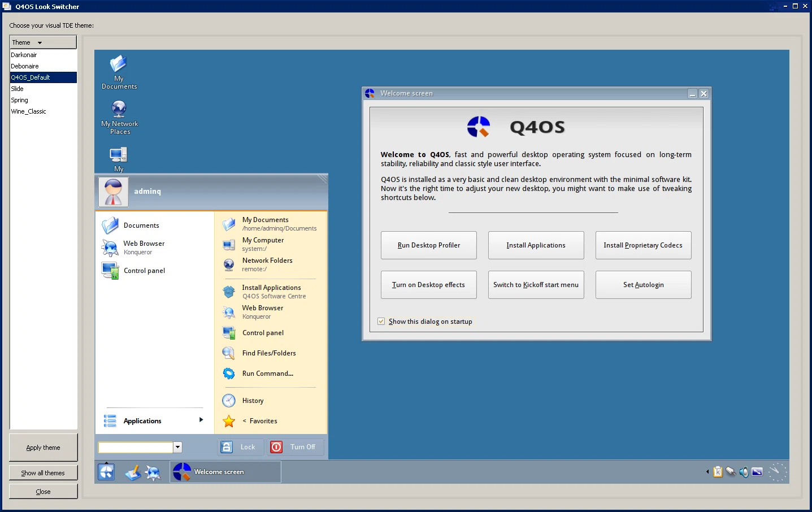812x512 pixels.
Task: Click the network connection tray icon
Action: click(x=731, y=472)
